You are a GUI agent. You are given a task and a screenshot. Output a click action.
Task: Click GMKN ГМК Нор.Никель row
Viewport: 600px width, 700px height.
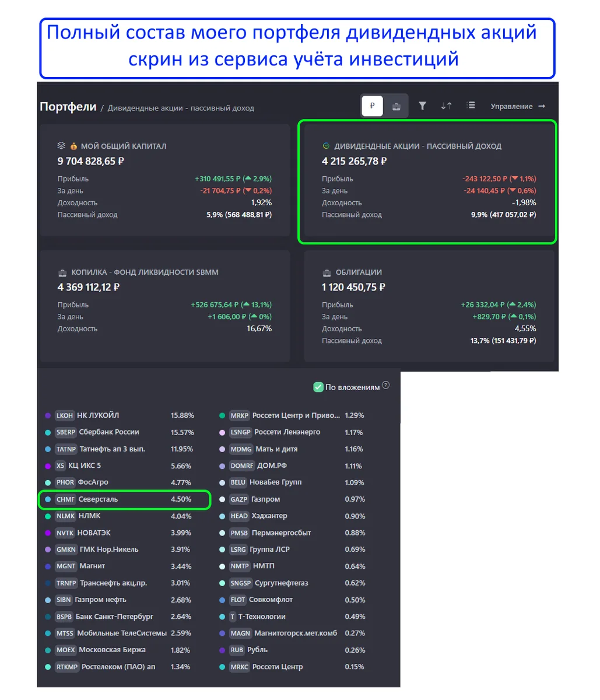click(x=119, y=549)
